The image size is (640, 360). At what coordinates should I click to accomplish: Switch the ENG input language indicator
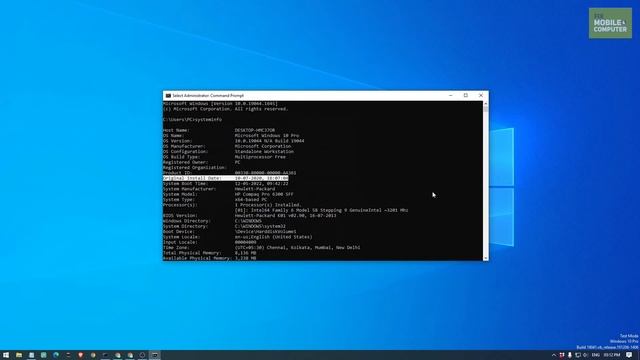tap(596, 355)
